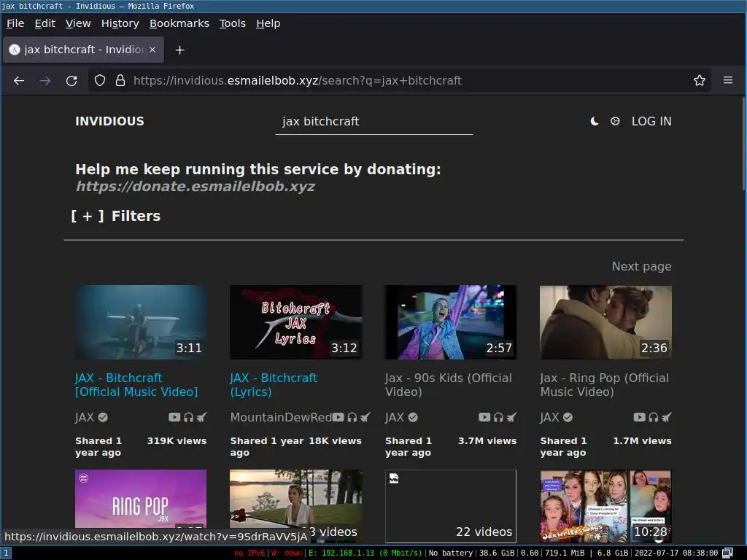Open the History menu
The width and height of the screenshot is (747, 560).
point(120,23)
